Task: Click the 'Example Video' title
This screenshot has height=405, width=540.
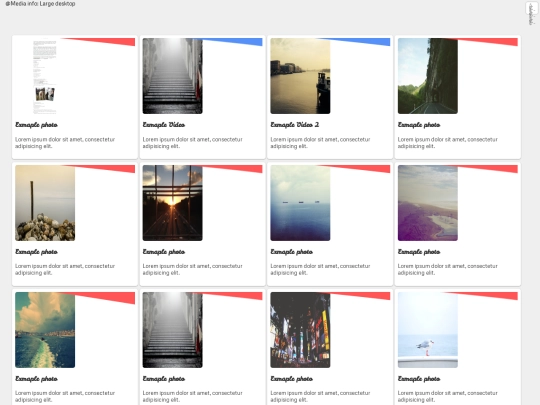Action: [x=164, y=125]
